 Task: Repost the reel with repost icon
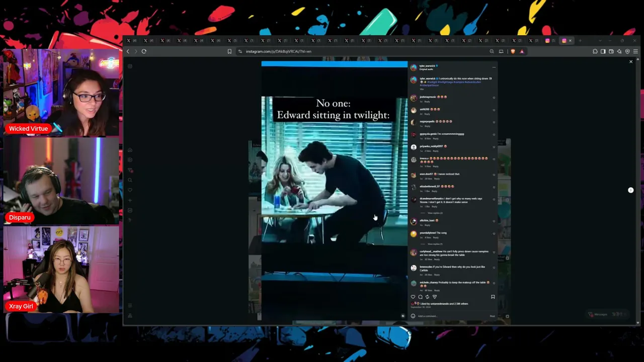[427, 297]
